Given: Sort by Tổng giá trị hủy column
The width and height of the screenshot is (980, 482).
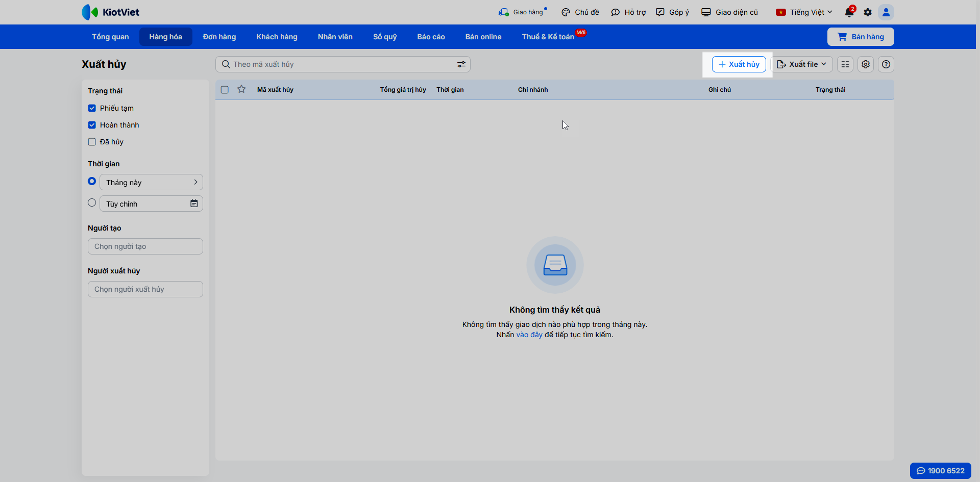Looking at the screenshot, I should click(x=403, y=90).
